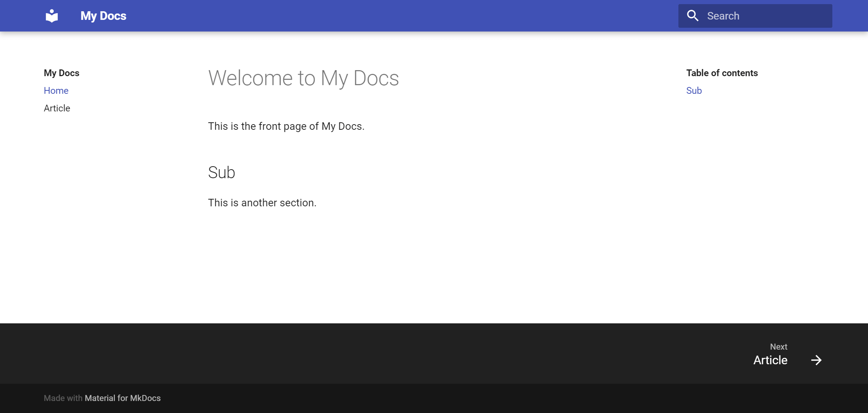The height and width of the screenshot is (413, 868).
Task: Select the Home entry highlighted in blue
Action: (x=56, y=90)
